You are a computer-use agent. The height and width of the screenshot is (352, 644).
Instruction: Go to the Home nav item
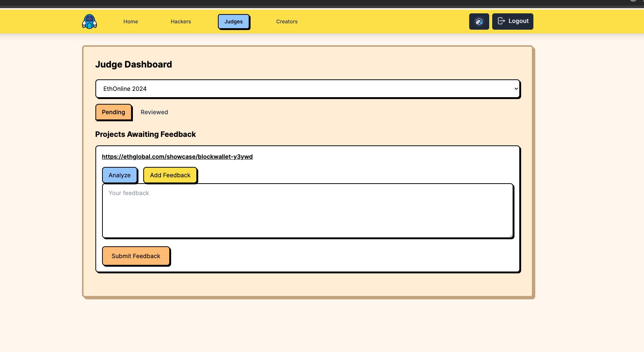(131, 22)
